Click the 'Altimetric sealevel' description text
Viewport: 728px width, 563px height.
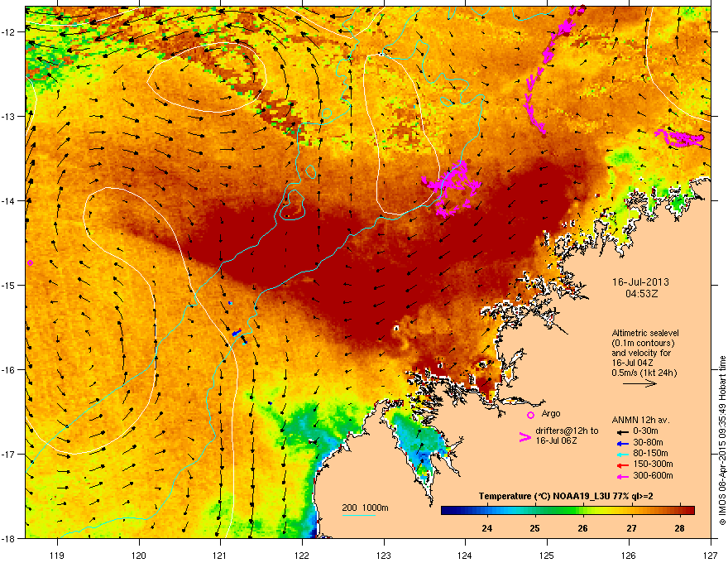pos(645,333)
